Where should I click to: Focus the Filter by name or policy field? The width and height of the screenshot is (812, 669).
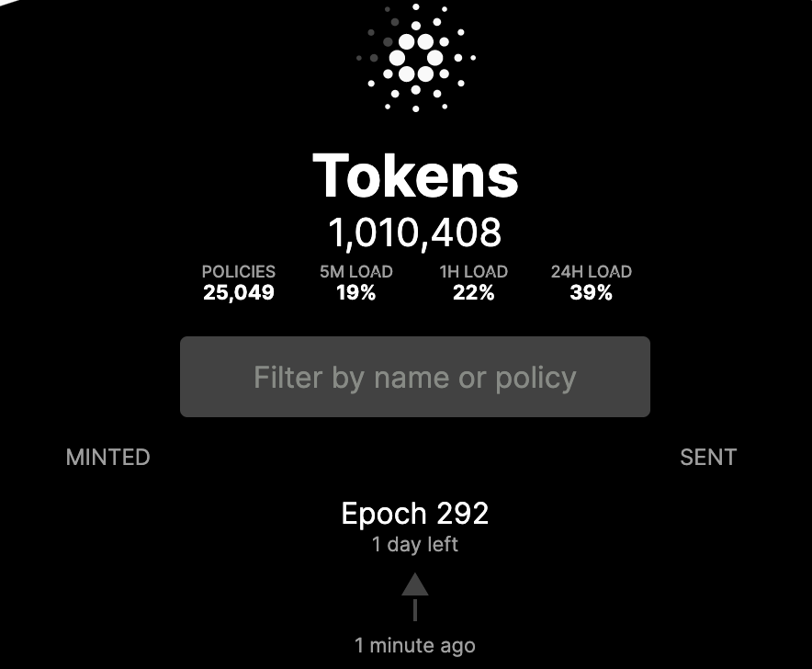415,377
